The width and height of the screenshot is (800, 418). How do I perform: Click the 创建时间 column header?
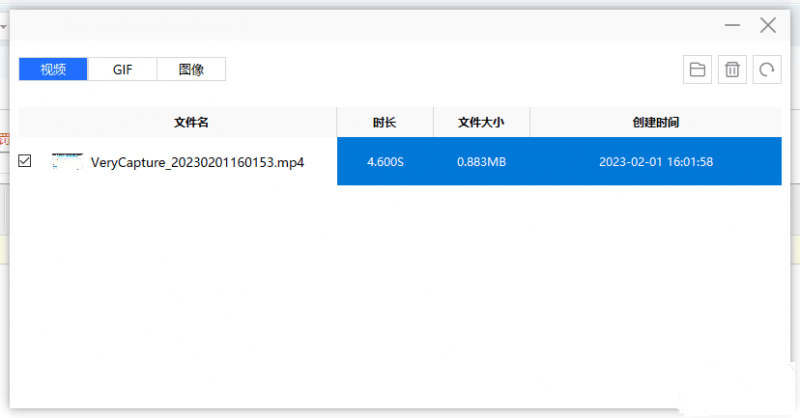656,122
